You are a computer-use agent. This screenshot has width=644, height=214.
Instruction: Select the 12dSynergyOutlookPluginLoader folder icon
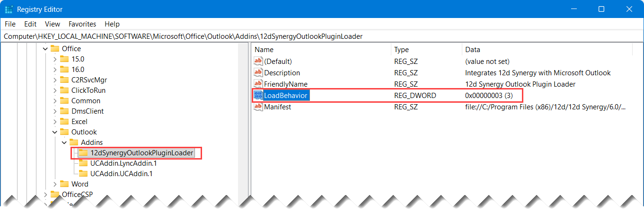click(83, 153)
